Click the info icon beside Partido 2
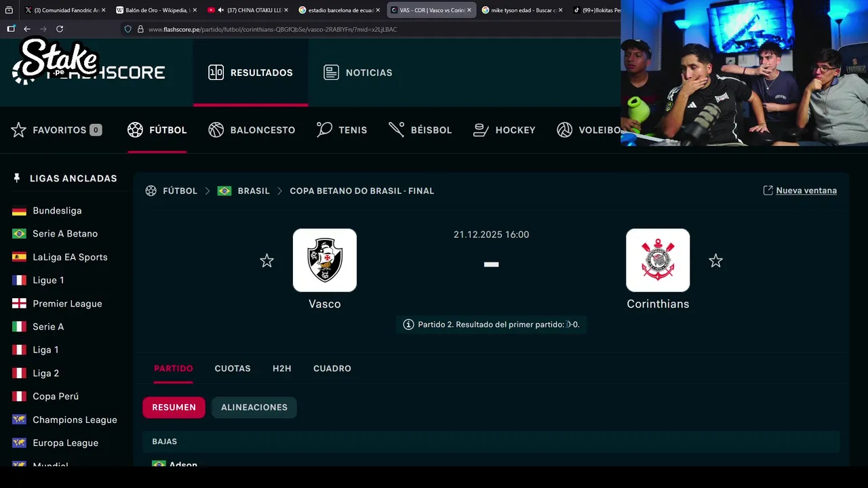 pos(408,325)
